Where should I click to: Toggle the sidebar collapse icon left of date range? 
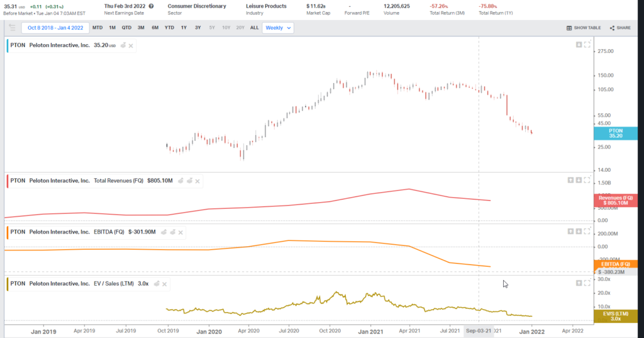click(12, 28)
